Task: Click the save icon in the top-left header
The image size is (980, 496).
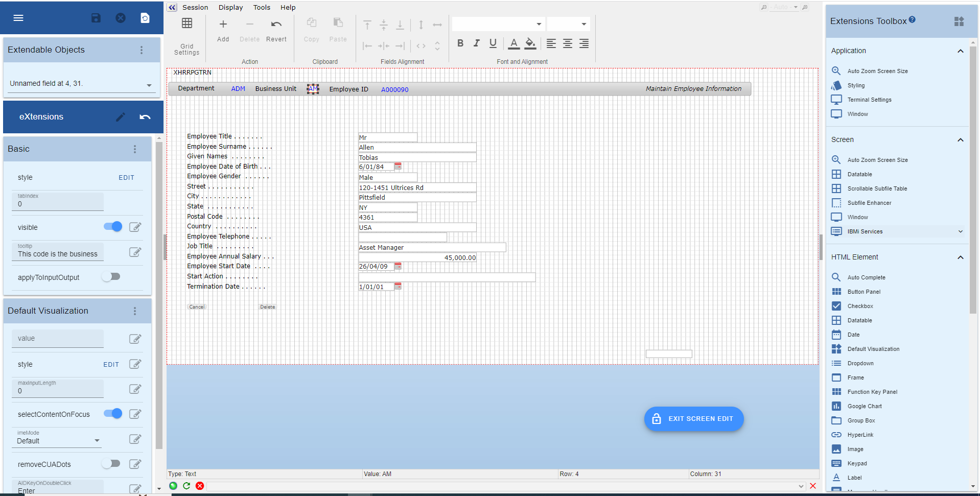Action: click(x=96, y=18)
